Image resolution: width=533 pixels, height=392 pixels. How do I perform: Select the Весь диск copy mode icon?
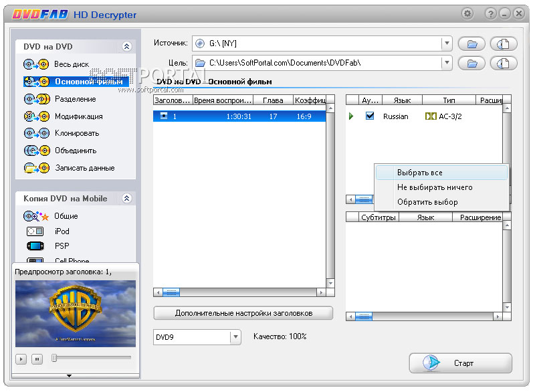coord(36,64)
